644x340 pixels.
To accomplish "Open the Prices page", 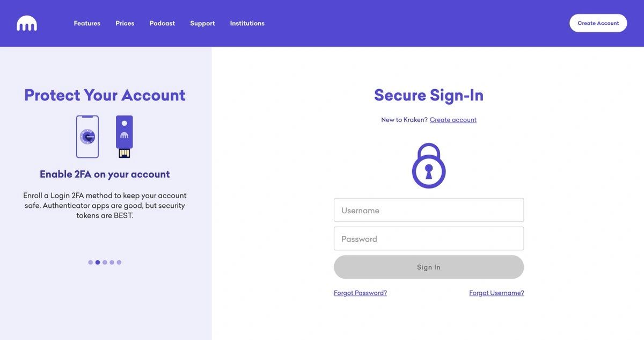I will click(x=125, y=23).
